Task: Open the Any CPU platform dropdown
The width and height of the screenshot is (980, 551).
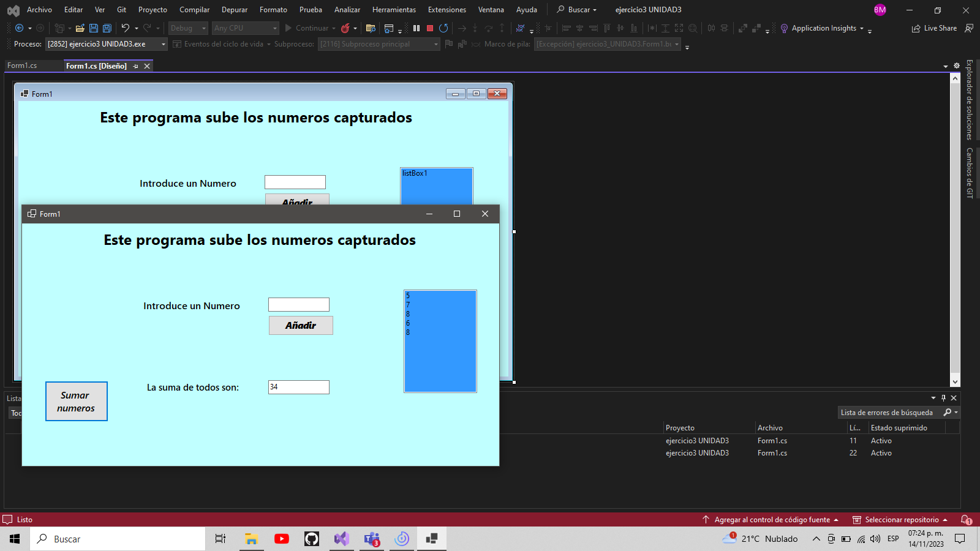Action: (x=245, y=28)
